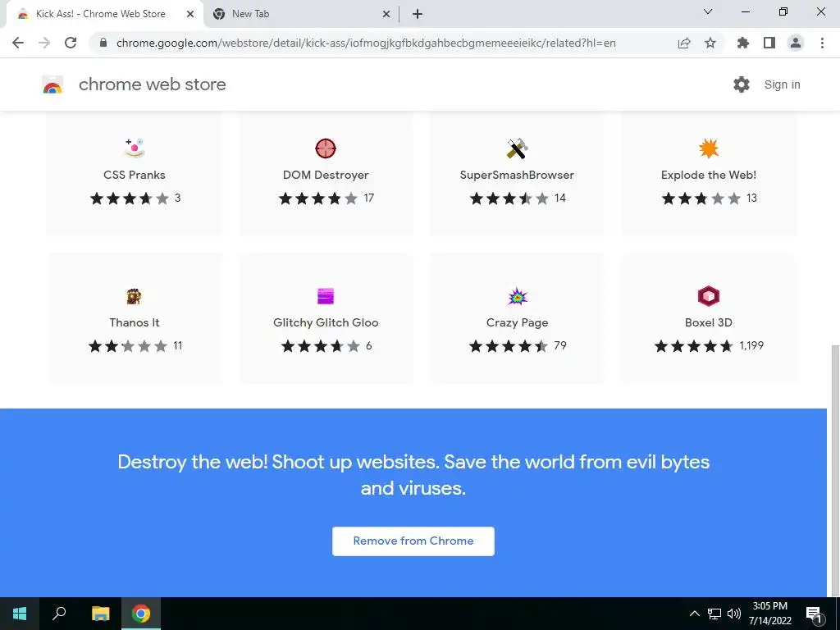This screenshot has height=630, width=840.
Task: Click the DOM Destroyer crosshair icon
Action: pos(325,148)
